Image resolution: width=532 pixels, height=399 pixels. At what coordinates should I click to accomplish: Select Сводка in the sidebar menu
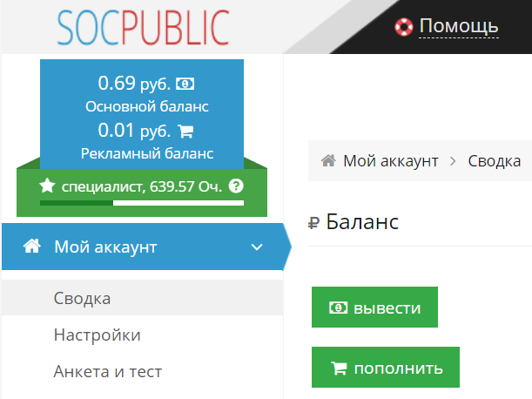click(82, 299)
